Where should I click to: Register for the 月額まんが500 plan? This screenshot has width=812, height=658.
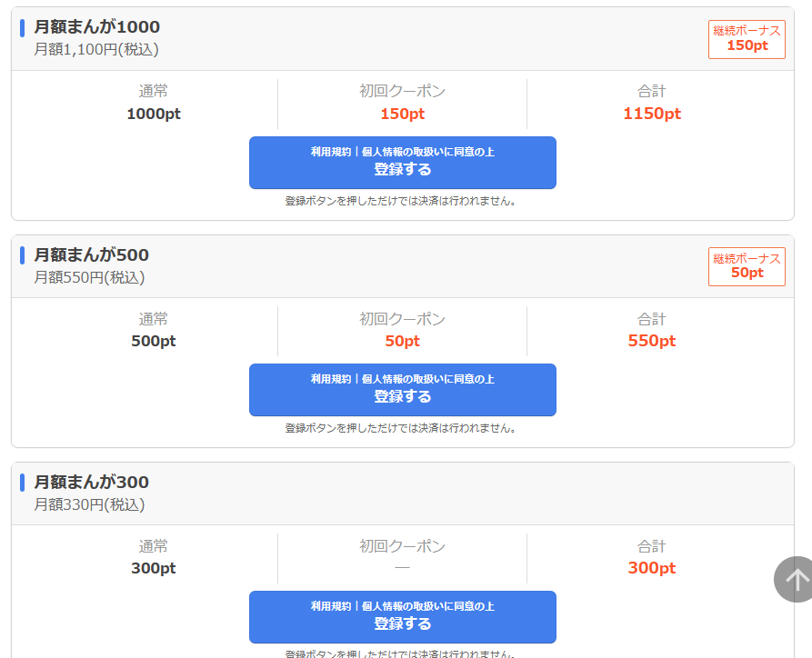[x=402, y=397]
